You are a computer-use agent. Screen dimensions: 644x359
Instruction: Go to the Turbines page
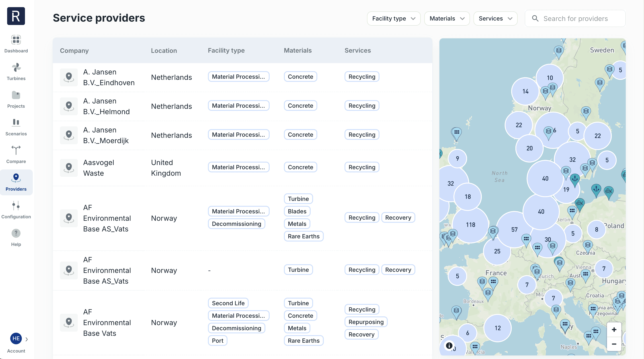[16, 72]
